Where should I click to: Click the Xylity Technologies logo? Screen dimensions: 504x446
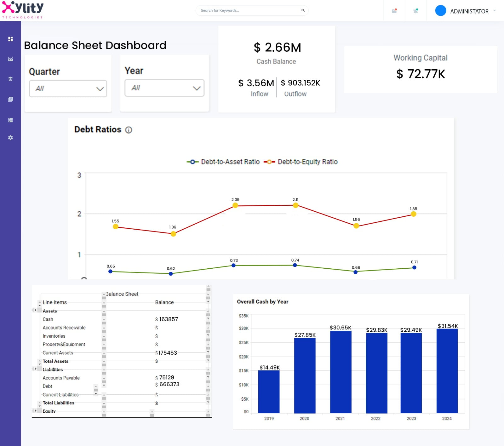[23, 10]
